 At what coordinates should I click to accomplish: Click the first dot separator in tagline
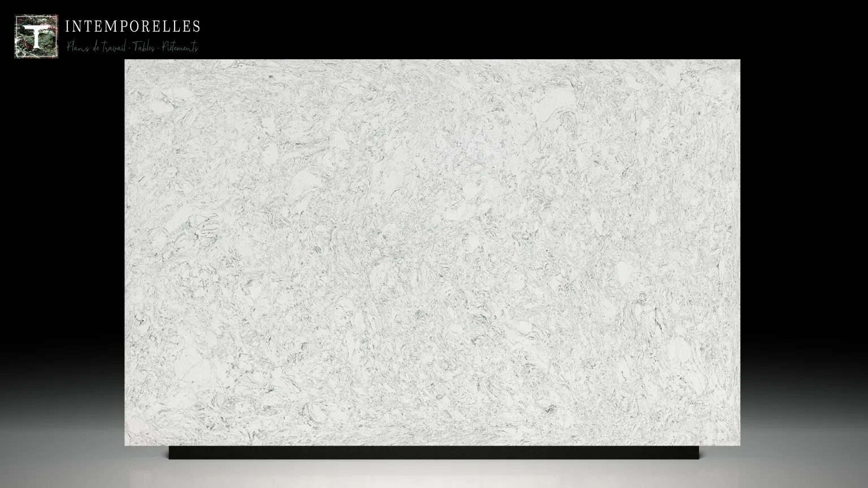[x=129, y=48]
